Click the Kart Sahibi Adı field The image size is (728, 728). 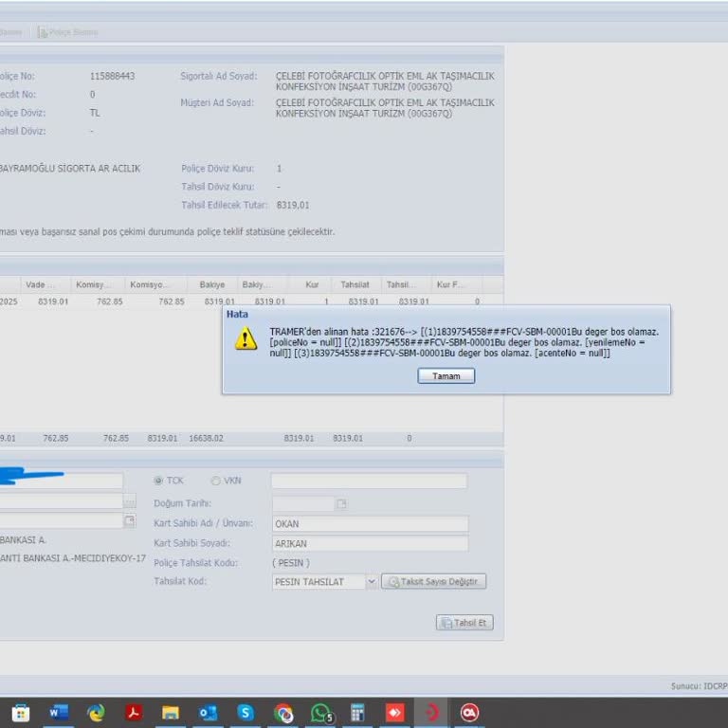(x=370, y=524)
